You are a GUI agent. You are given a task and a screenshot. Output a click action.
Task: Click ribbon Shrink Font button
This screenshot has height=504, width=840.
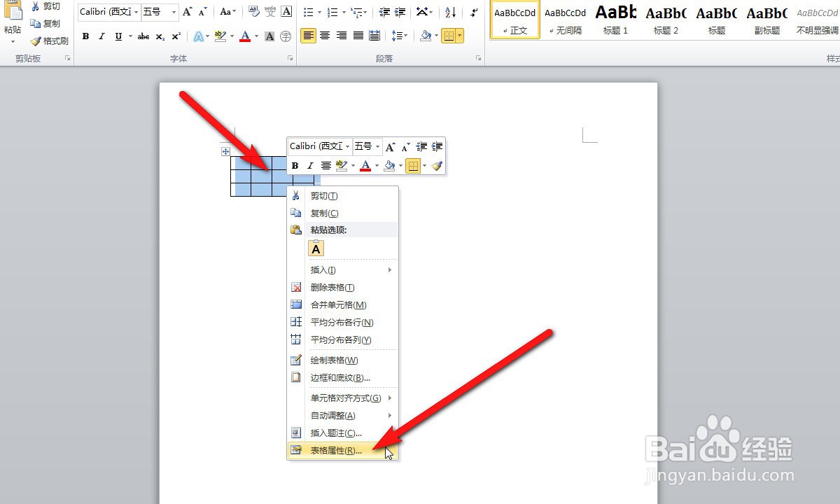click(202, 12)
